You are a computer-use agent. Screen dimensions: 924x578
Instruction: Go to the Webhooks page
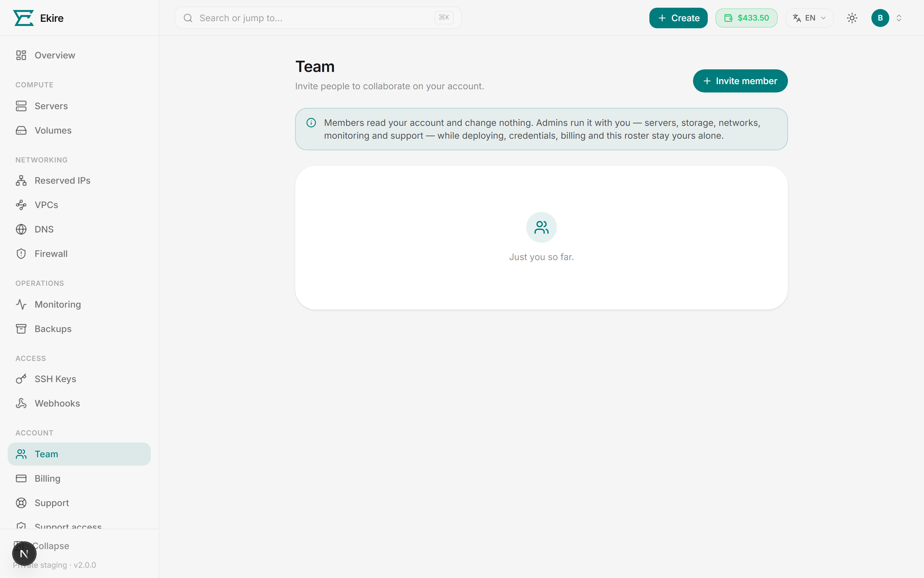[x=79, y=403]
